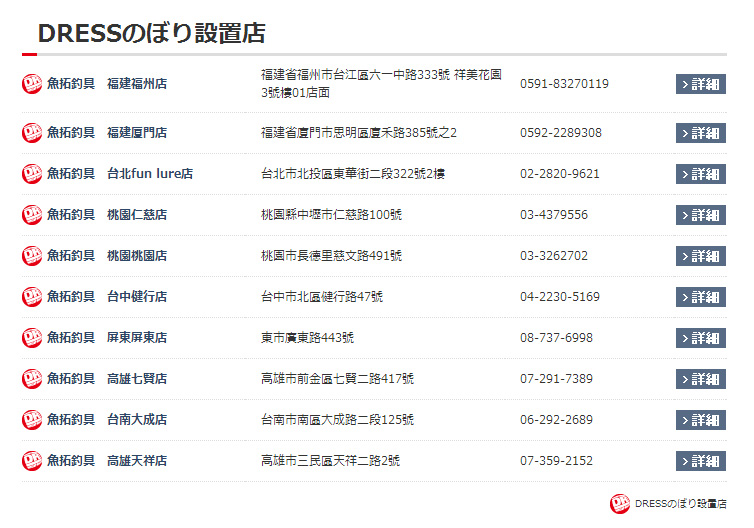This screenshot has height=528, width=754.
Task: Select store name 魚拓釣具 高雄七賢店
Action: tap(107, 378)
